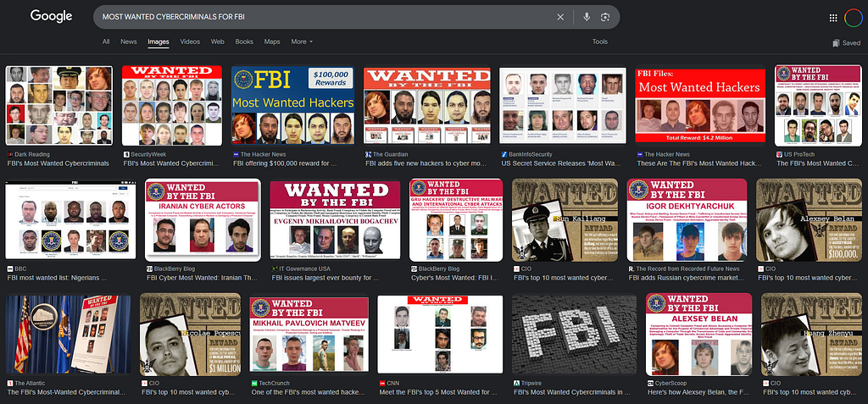
Task: Open link 'These Are The FBI's Most Wanted Hack...'
Action: pyautogui.click(x=698, y=163)
